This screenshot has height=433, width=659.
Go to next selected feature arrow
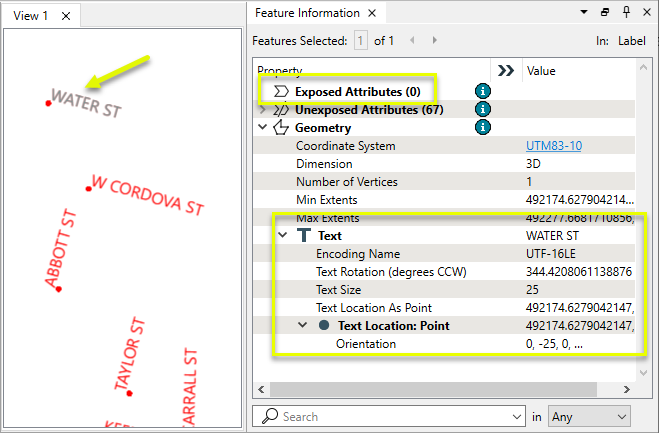point(435,41)
